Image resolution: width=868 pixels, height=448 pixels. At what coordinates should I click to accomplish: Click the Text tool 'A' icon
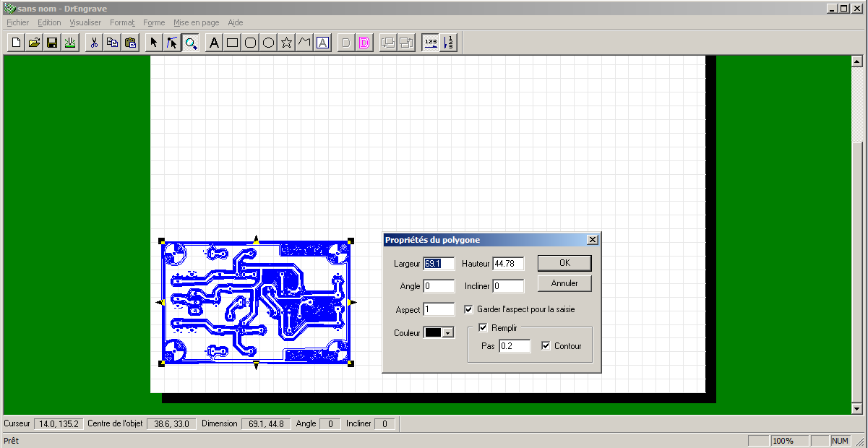[x=214, y=43]
